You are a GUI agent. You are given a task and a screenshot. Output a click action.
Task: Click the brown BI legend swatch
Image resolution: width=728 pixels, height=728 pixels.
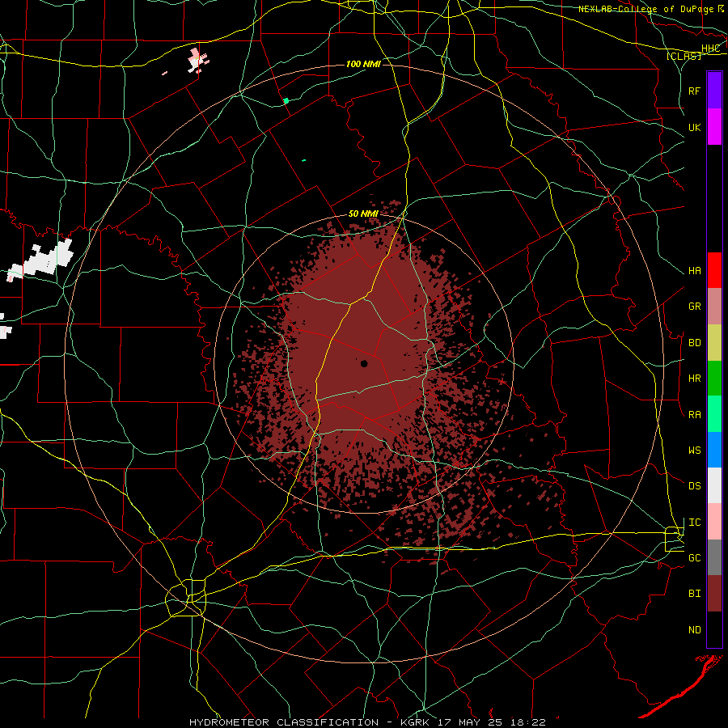(714, 594)
